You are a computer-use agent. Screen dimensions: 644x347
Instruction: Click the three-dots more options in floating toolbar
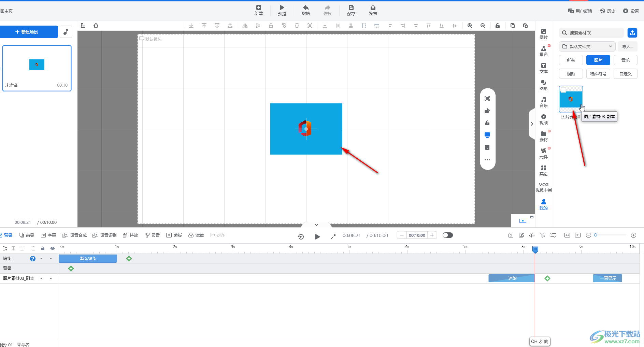tap(487, 160)
